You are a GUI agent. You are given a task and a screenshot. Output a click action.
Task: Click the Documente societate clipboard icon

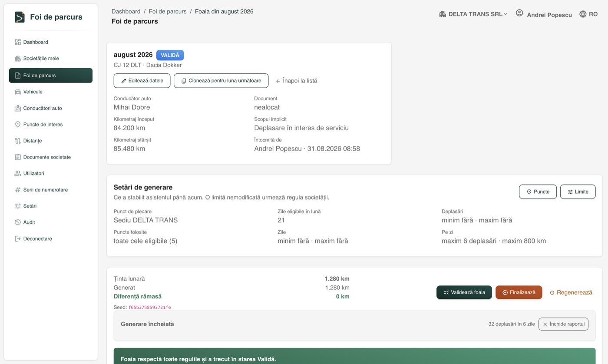tap(18, 157)
